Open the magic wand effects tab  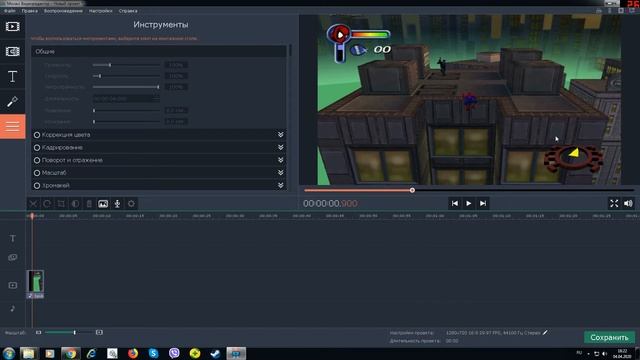12,101
